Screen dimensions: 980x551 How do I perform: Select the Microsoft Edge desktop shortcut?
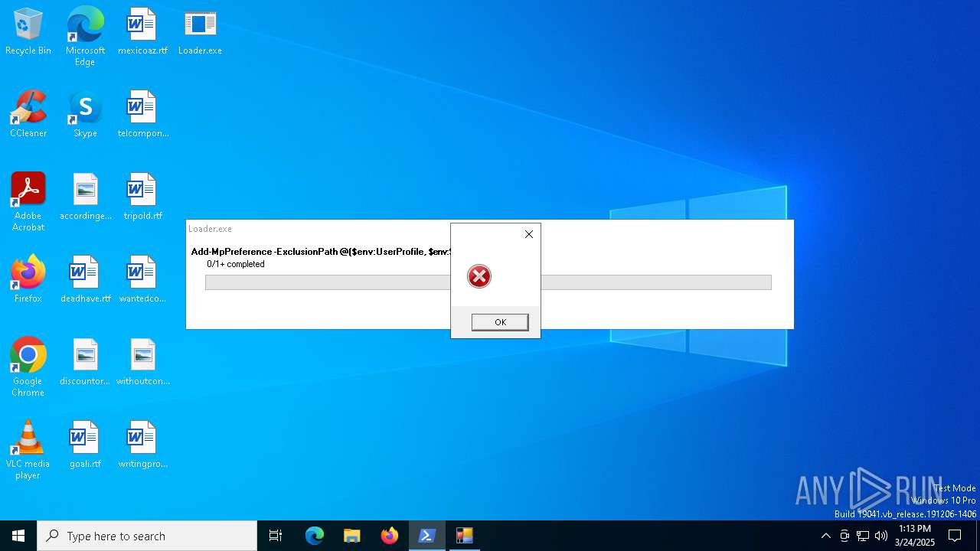point(85,37)
